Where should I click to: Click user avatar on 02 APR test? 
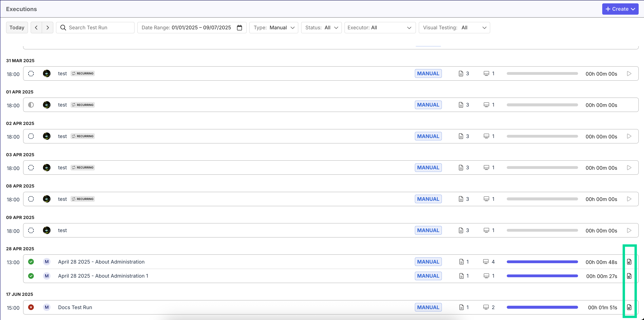pyautogui.click(x=47, y=136)
